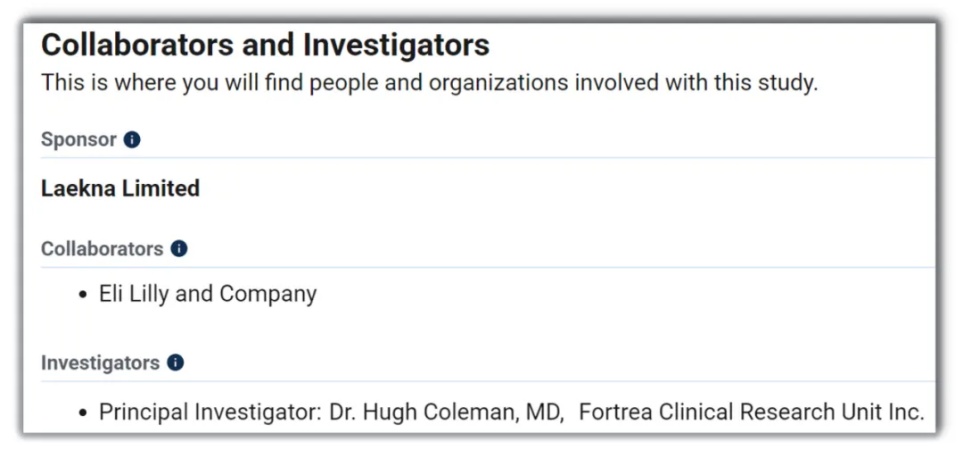Click Eli Lilly and Company entry
This screenshot has height=450, width=964.
[208, 294]
